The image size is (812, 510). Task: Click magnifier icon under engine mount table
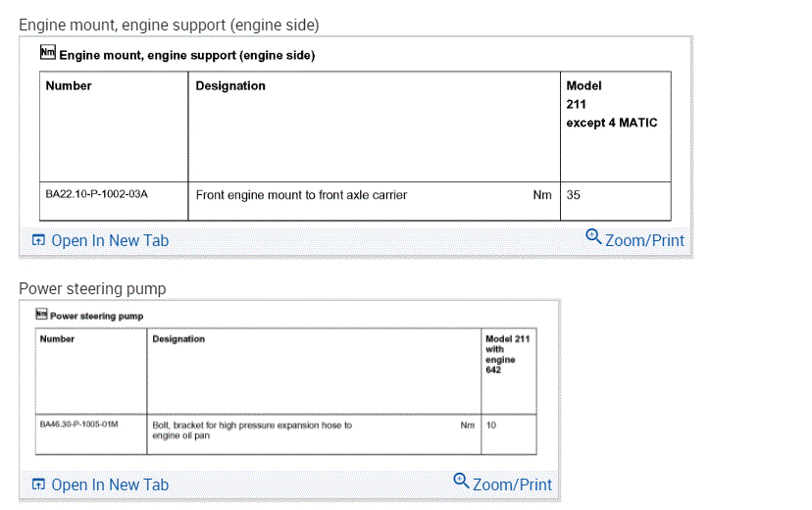tap(593, 237)
